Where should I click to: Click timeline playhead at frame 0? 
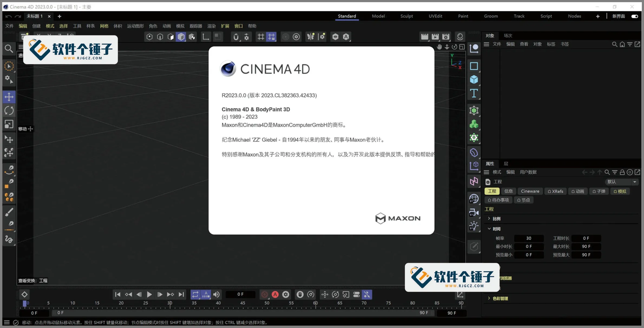(25, 304)
